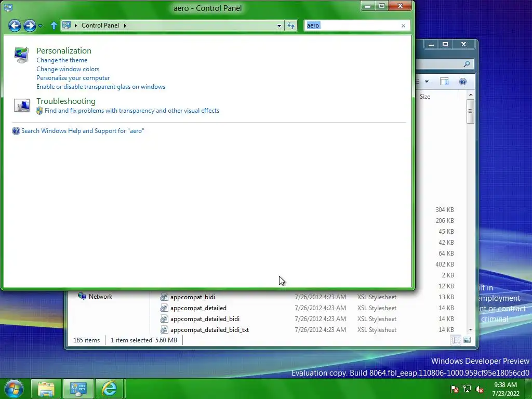532x399 pixels.
Task: Open Personalization heading
Action: click(64, 50)
